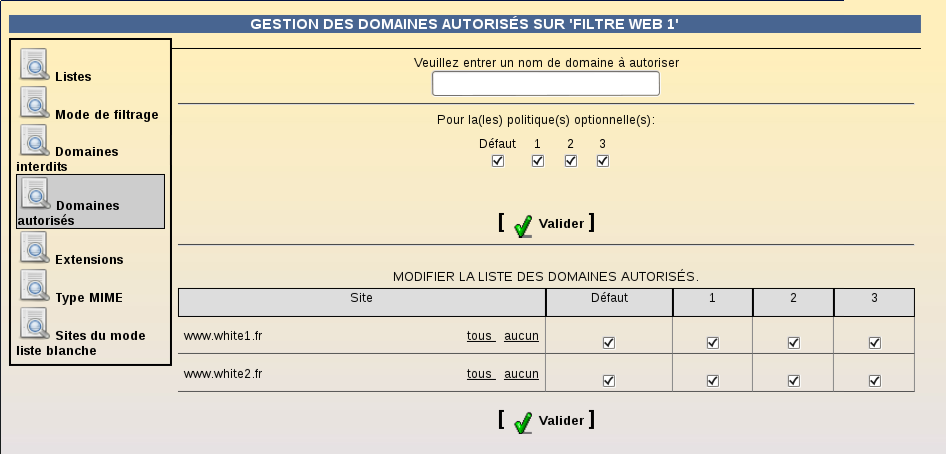This screenshot has height=454, width=946.
Task: Click 'tous' link for www.white1.fr
Action: [480, 336]
